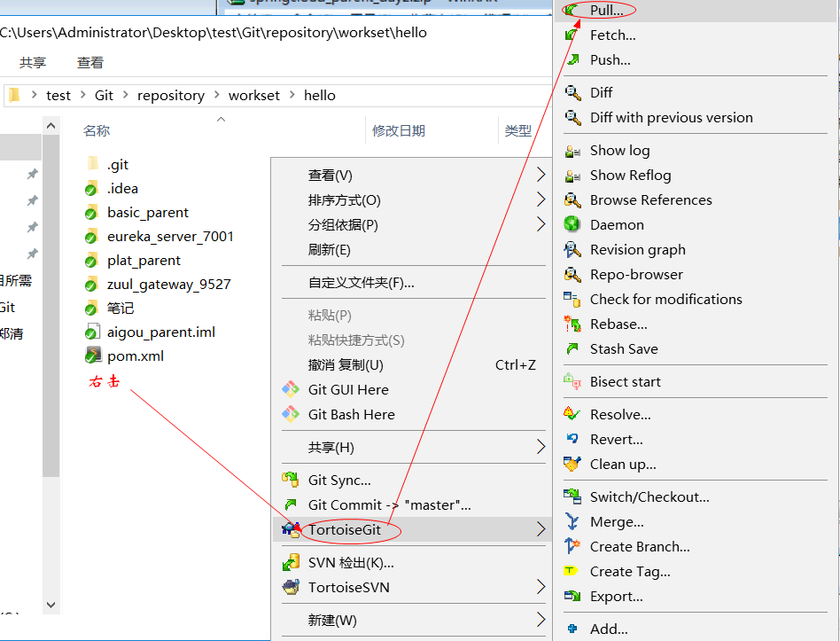
Task: Click navigation pane scroll down arrow
Action: tap(51, 605)
